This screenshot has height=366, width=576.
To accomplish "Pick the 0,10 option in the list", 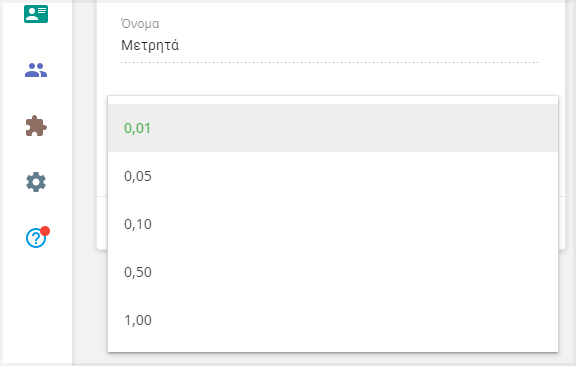I will (333, 224).
